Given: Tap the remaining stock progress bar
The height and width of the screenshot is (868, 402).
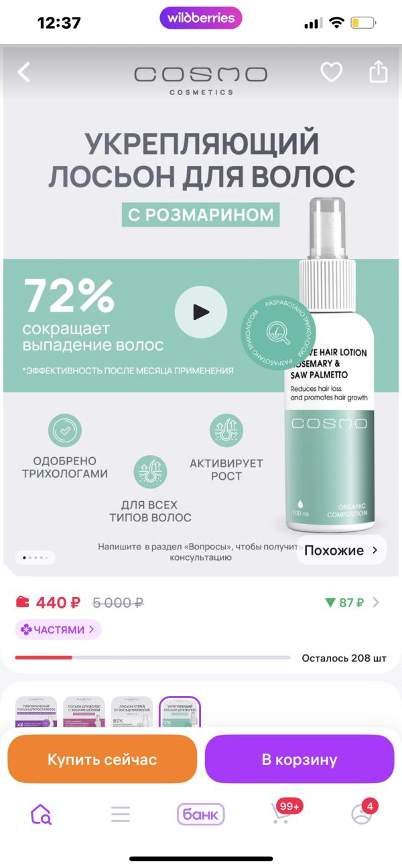Looking at the screenshot, I should pos(153,658).
